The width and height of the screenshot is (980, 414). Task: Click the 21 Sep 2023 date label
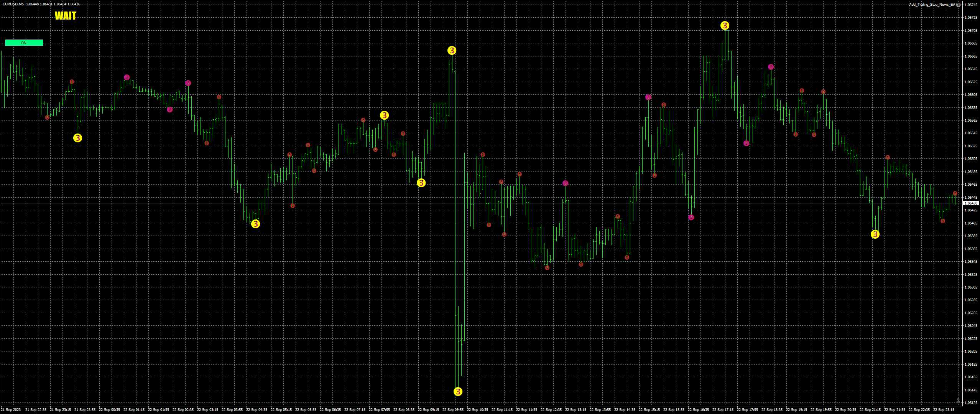click(11, 410)
